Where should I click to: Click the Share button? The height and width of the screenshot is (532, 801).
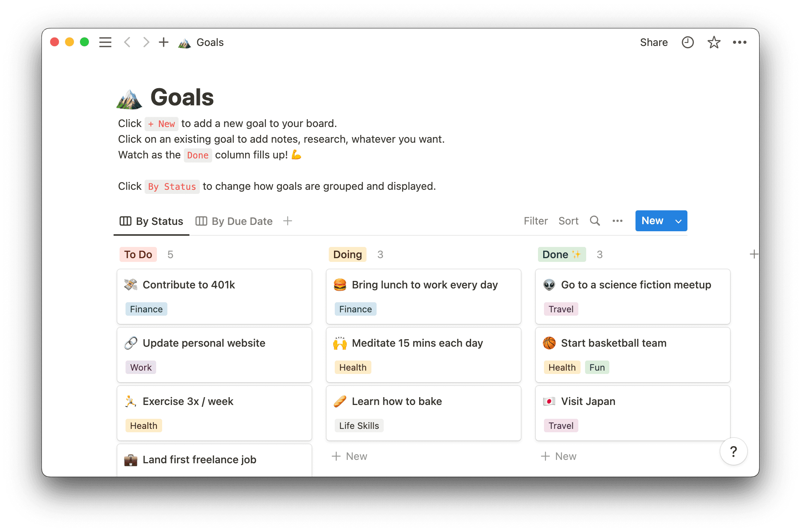coord(654,42)
